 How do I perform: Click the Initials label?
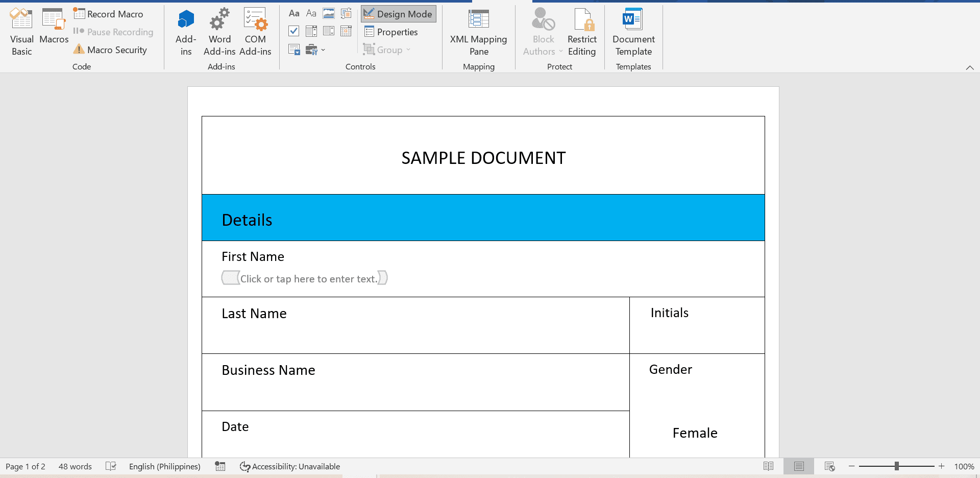(x=670, y=313)
